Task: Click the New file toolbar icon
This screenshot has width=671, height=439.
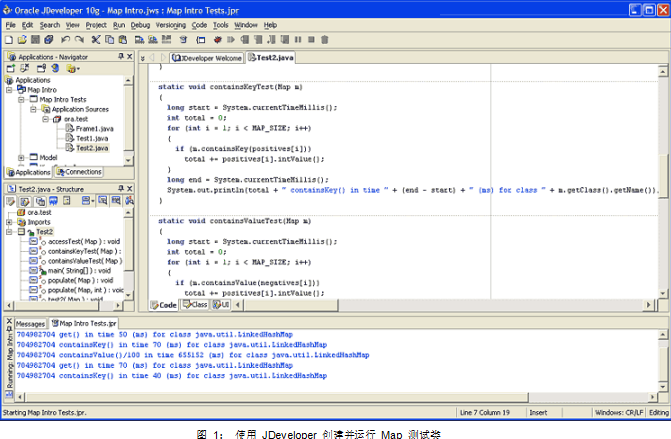Action: click(9, 39)
